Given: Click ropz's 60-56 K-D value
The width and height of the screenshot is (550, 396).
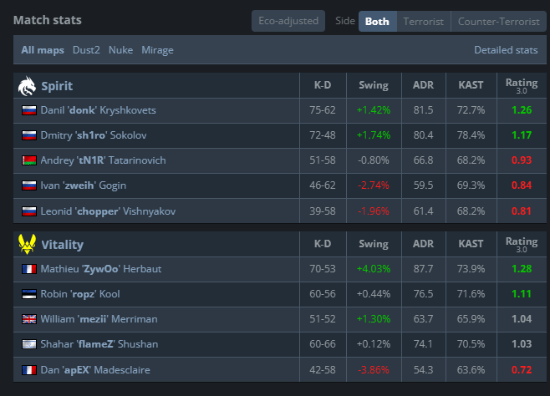Looking at the screenshot, I should 322,294.
